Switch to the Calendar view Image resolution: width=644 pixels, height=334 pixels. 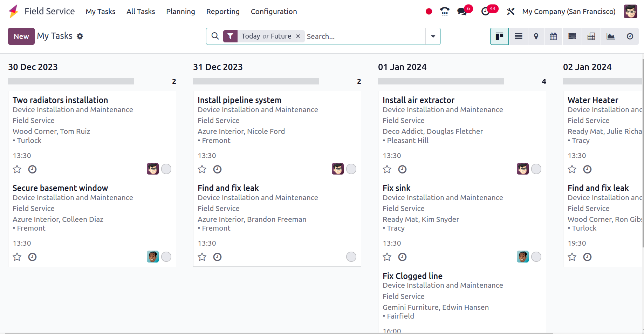553,36
